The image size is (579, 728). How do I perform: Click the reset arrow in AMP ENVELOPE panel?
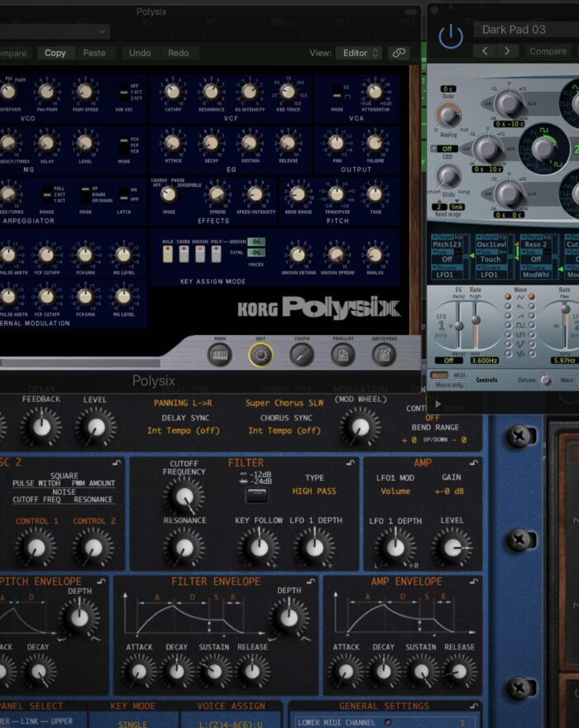474,581
